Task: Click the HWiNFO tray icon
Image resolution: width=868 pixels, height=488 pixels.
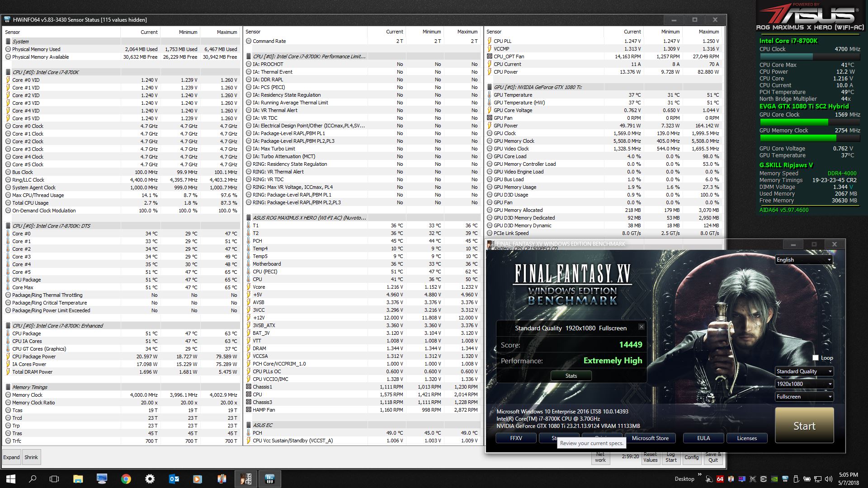Action: click(785, 479)
